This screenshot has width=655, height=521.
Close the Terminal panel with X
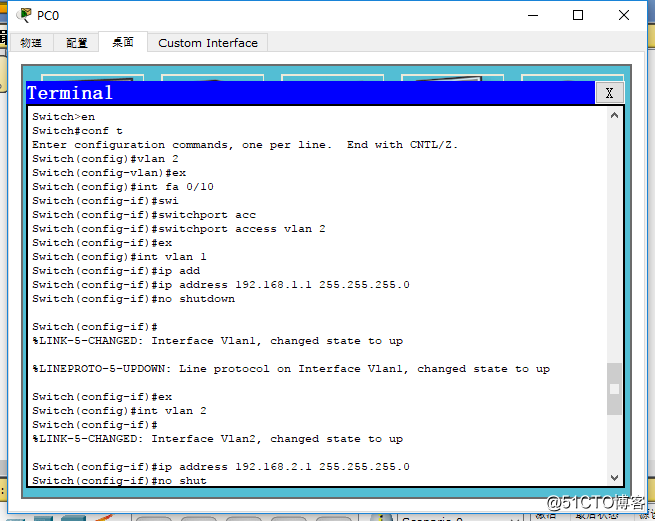[x=609, y=93]
